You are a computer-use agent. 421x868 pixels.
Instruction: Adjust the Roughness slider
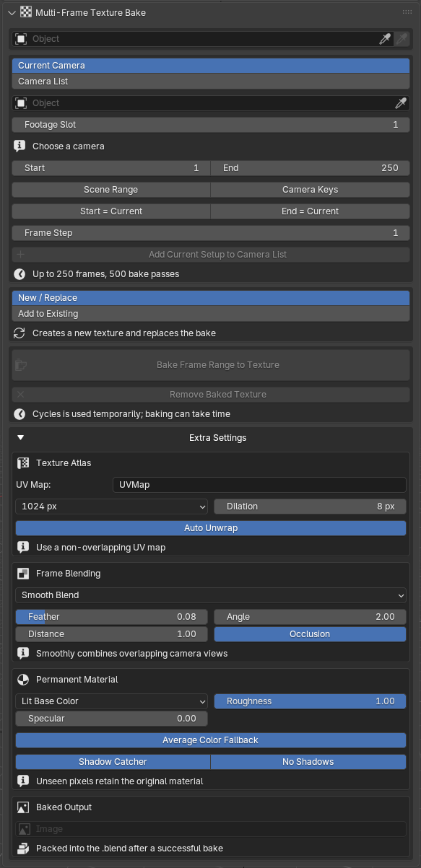[x=311, y=701]
